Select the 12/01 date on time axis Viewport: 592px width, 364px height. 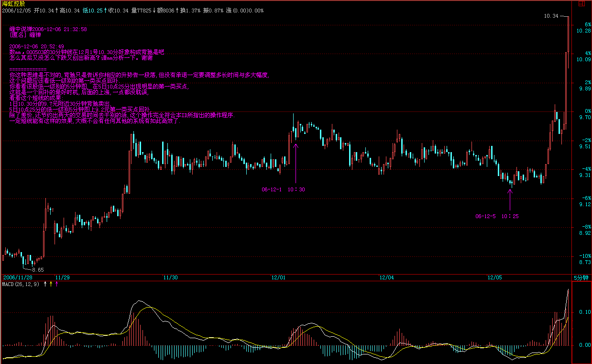pos(278,277)
